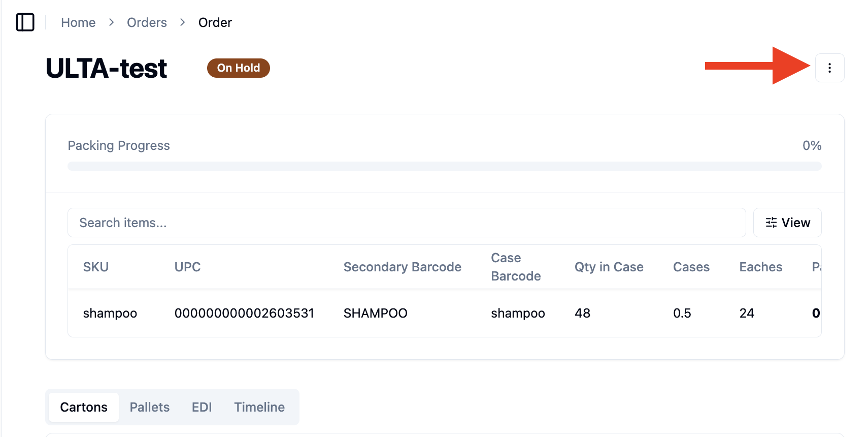Click the On Hold status badge
The width and height of the screenshot is (868, 437).
(239, 68)
